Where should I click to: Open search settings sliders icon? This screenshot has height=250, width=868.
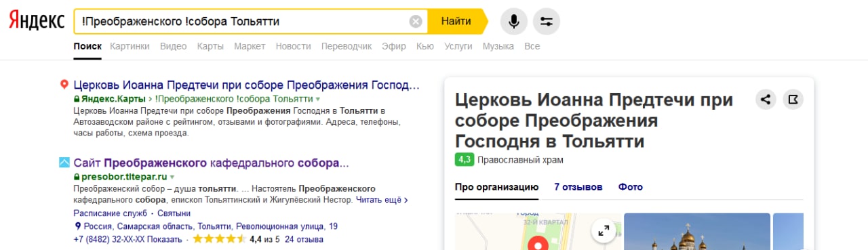[x=547, y=22]
